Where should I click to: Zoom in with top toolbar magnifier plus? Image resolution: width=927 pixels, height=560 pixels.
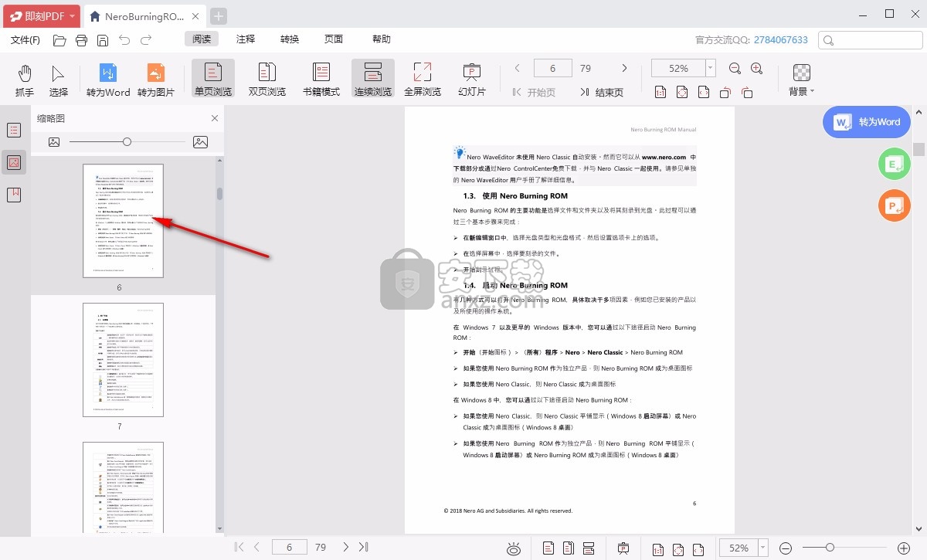(757, 69)
